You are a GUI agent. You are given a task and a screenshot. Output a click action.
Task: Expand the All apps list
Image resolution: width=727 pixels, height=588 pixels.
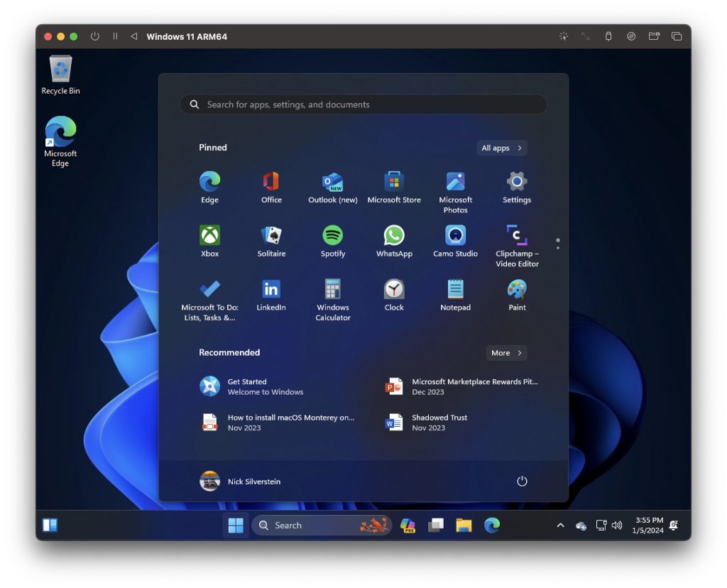501,148
